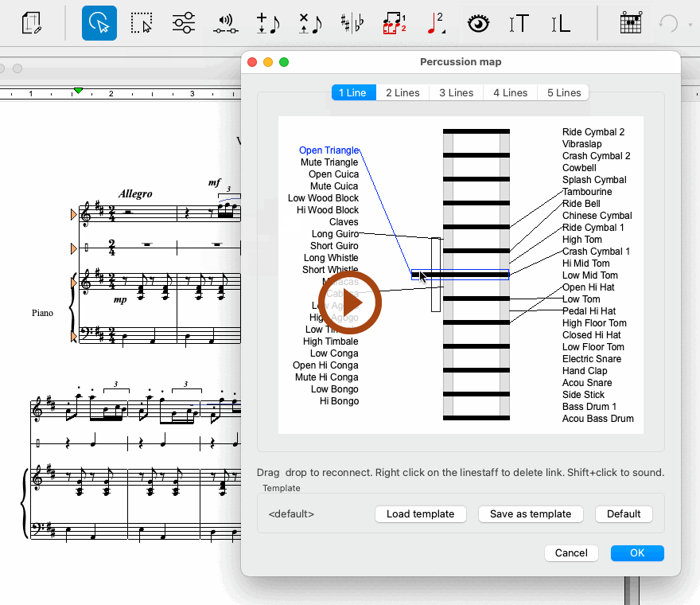Switch to the 3 Lines tab
This screenshot has width=700, height=605.
pyautogui.click(x=457, y=92)
